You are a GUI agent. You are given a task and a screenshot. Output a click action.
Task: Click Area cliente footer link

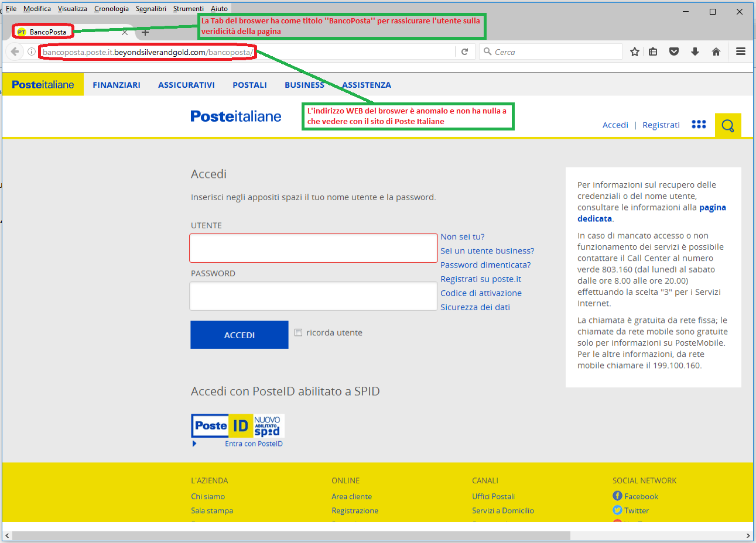point(351,496)
